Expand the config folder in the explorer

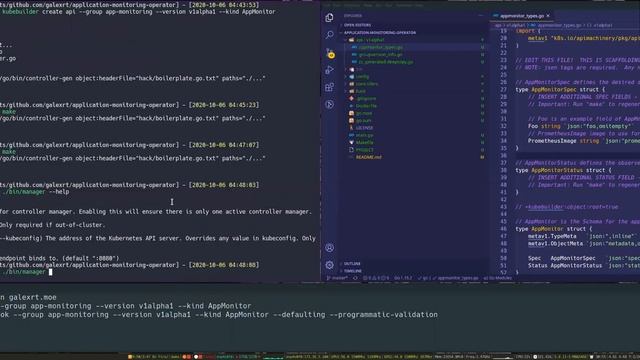point(362,76)
